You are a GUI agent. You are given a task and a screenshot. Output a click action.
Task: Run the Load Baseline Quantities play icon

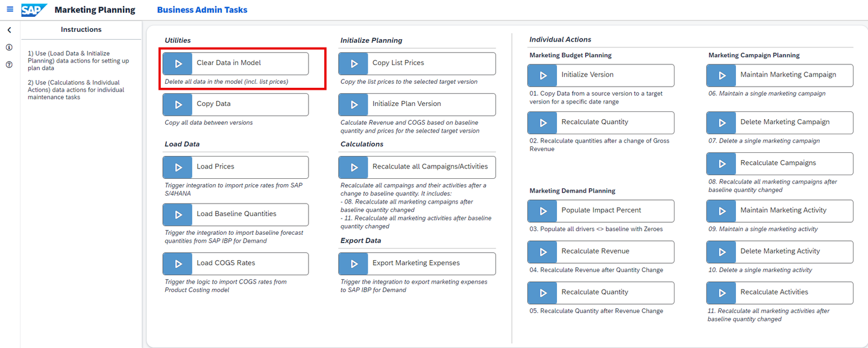tap(178, 214)
